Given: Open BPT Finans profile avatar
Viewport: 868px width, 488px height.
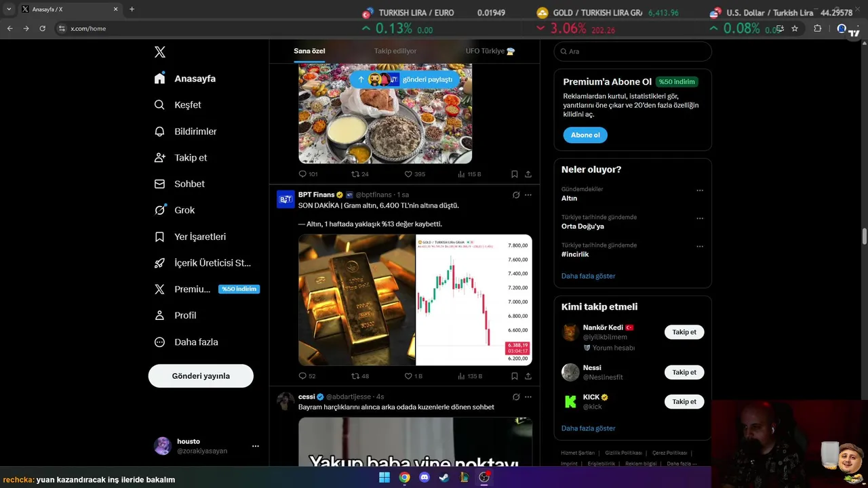Looking at the screenshot, I should (285, 199).
